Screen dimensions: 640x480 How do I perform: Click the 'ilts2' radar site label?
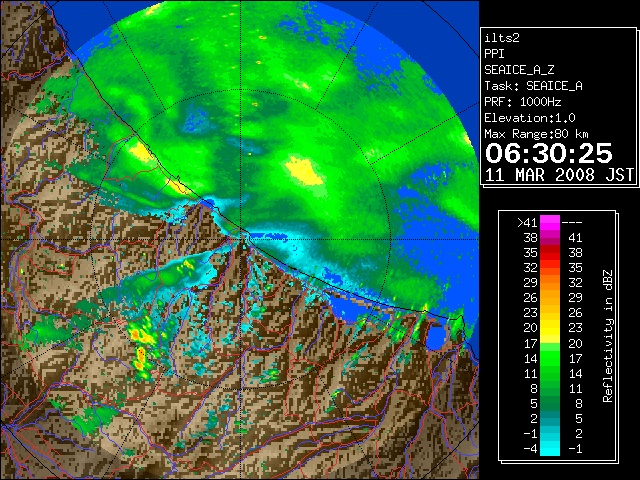click(x=502, y=38)
